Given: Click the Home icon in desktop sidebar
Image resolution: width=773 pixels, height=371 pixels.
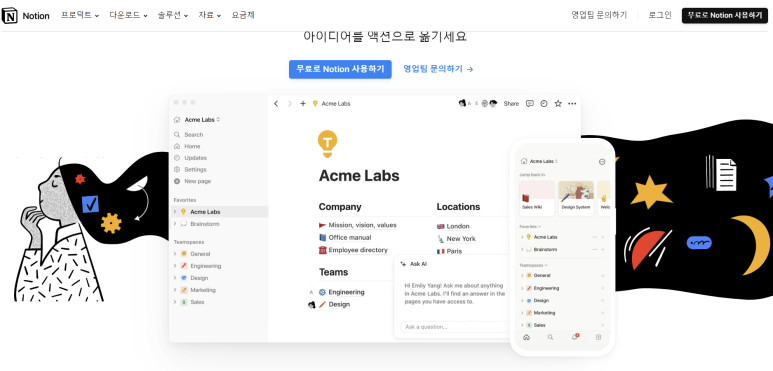Looking at the screenshot, I should 177,146.
